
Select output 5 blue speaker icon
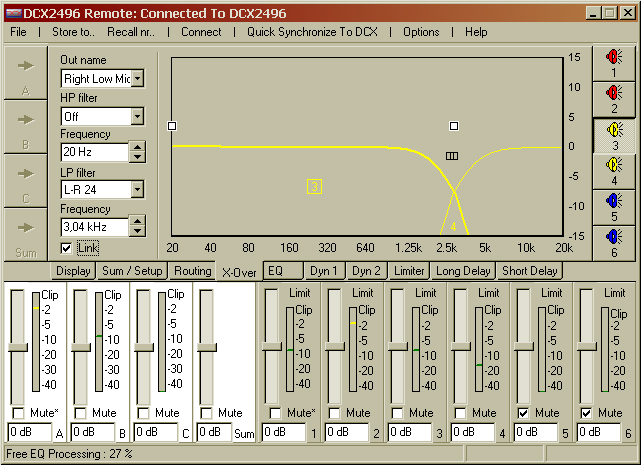[614, 207]
